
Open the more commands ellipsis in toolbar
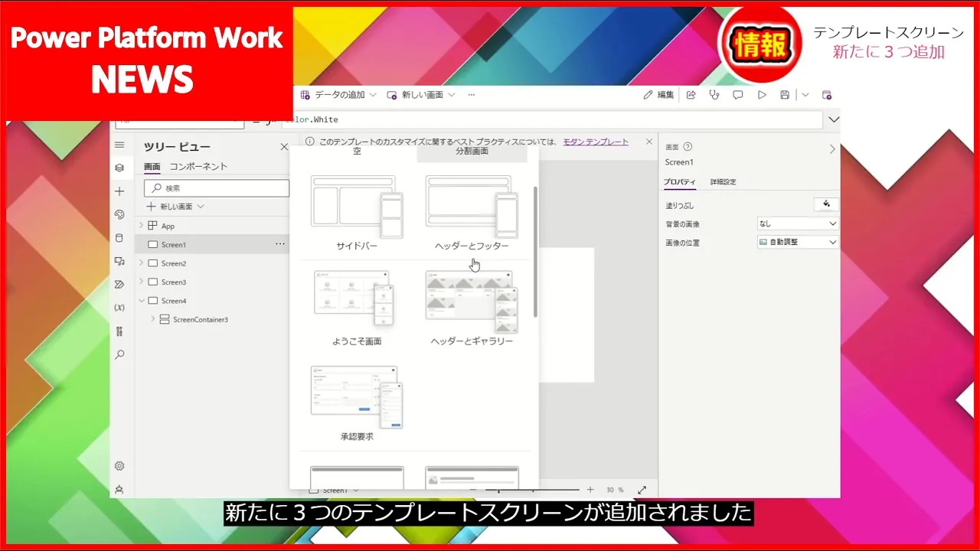(x=472, y=95)
